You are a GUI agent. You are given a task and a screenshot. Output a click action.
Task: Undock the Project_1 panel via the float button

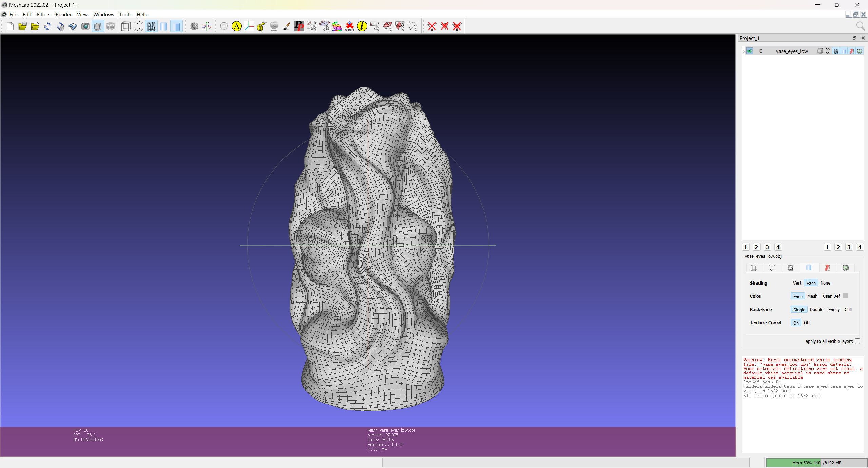click(854, 38)
